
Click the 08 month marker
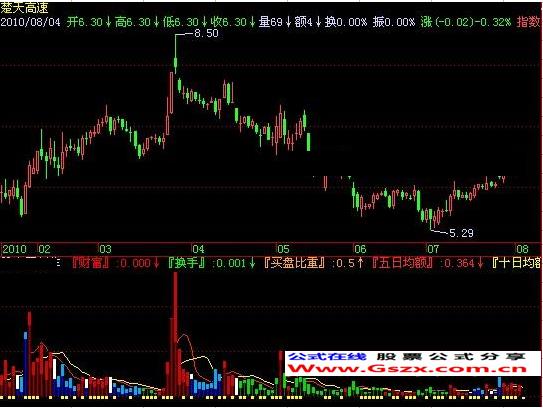tap(523, 249)
